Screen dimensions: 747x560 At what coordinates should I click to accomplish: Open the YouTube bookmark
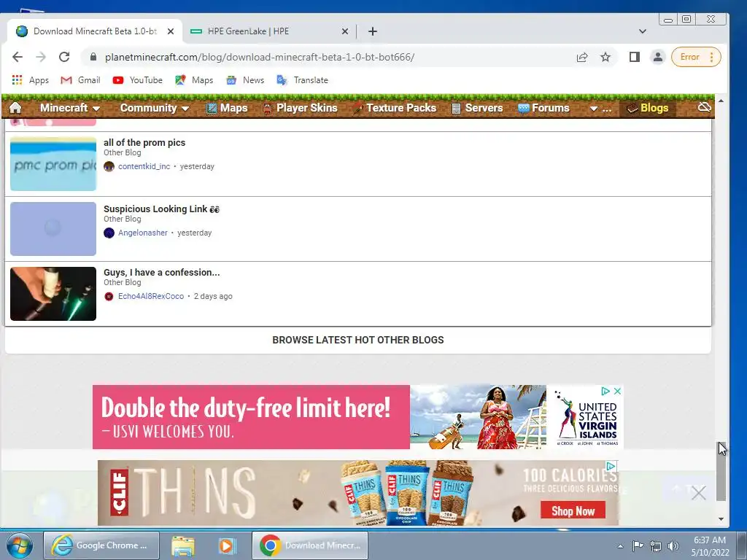coord(138,80)
